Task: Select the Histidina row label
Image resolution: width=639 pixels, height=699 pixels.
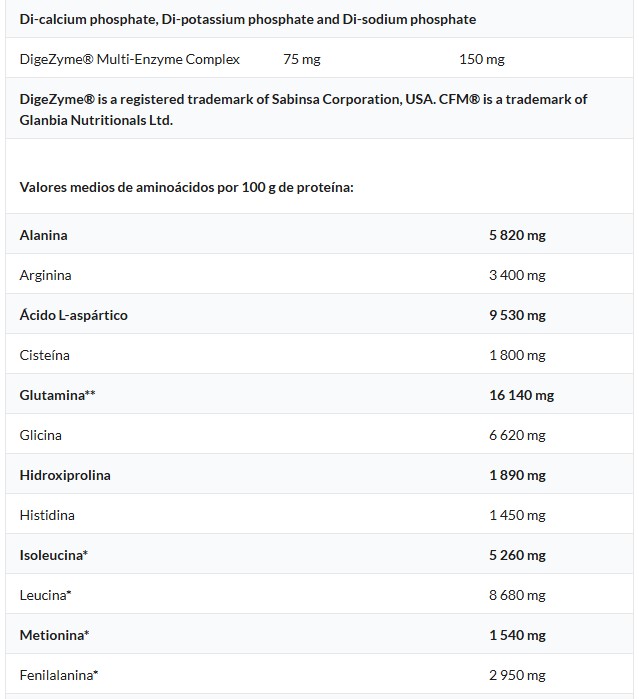Action: coord(47,515)
